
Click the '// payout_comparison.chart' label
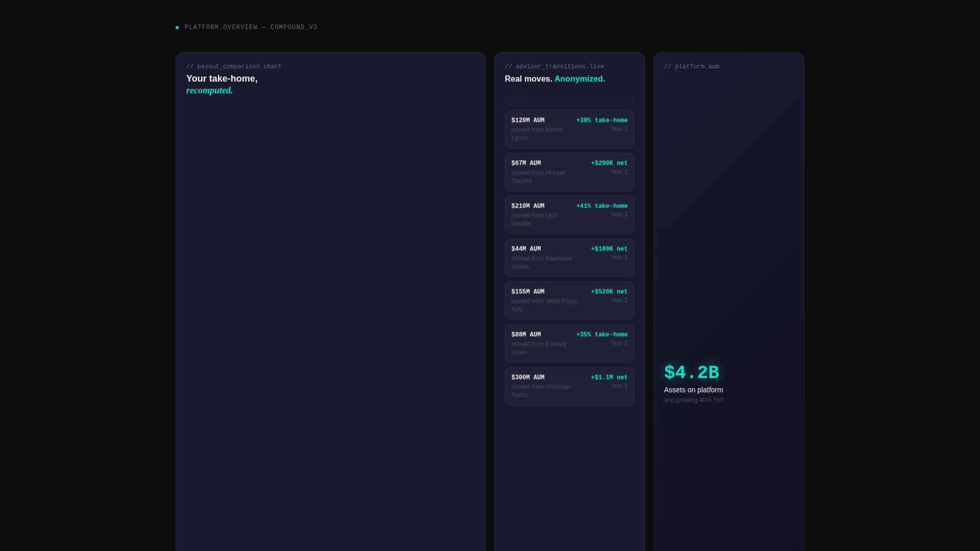(x=234, y=67)
